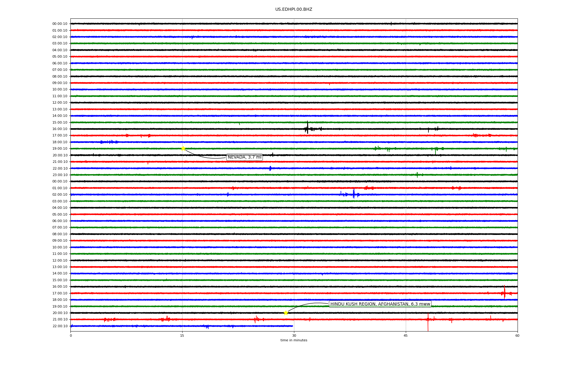Viewport: 588px width, 368px height.
Task: Click the first 00:00:10 time label
Action: pos(60,24)
